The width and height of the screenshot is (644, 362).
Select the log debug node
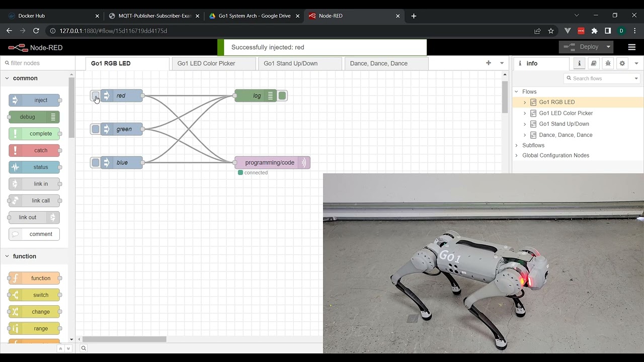pyautogui.click(x=256, y=96)
